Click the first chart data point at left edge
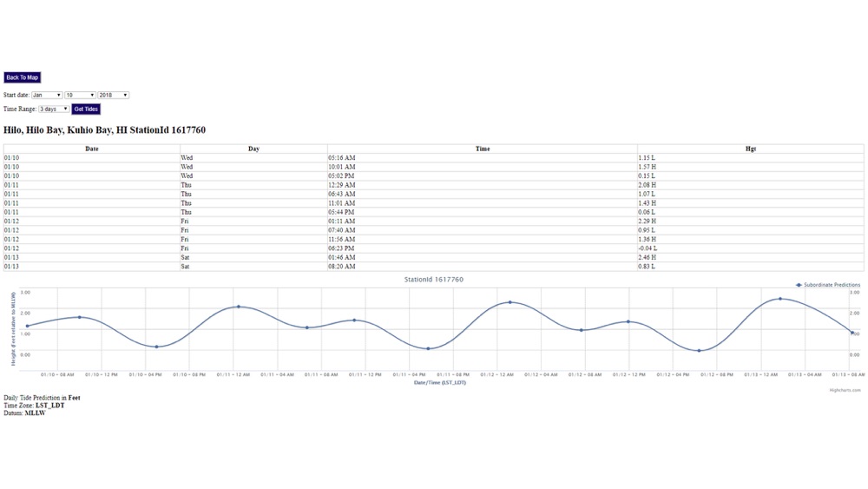The image size is (868, 489). pyautogui.click(x=28, y=327)
